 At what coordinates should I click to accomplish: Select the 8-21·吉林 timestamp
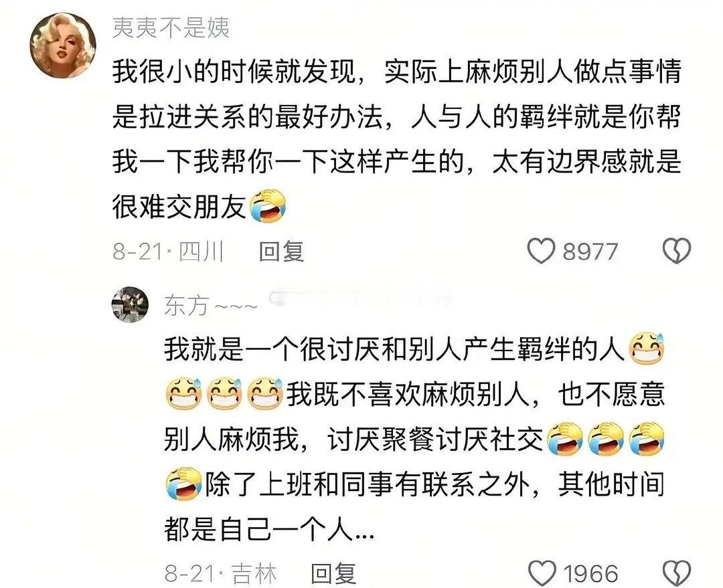[220, 574]
